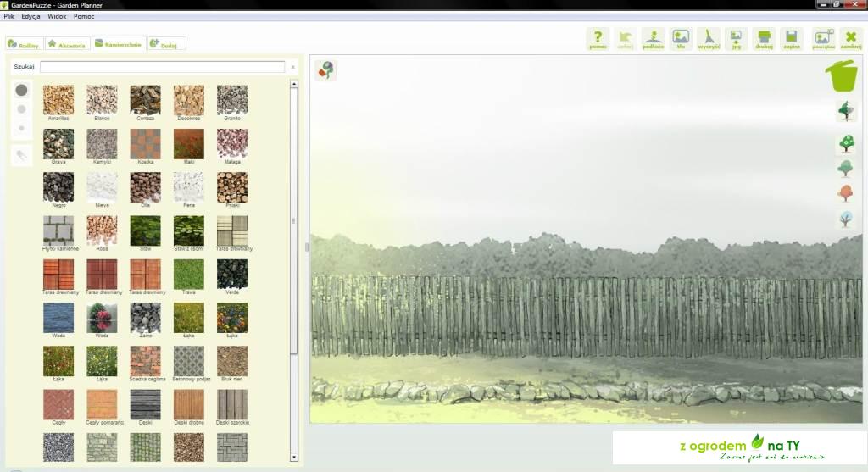
Task: Click the drukuj printer icon
Action: [x=764, y=38]
